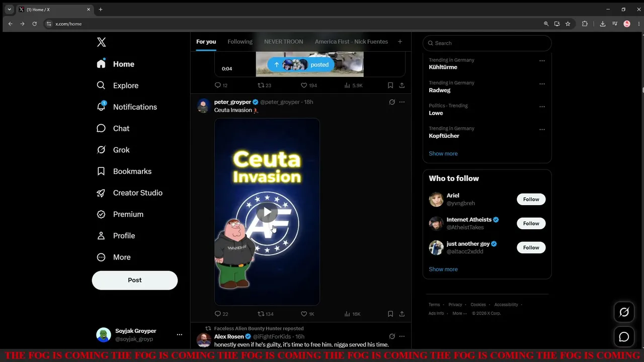Open Chrome extensions menu

coord(585,24)
